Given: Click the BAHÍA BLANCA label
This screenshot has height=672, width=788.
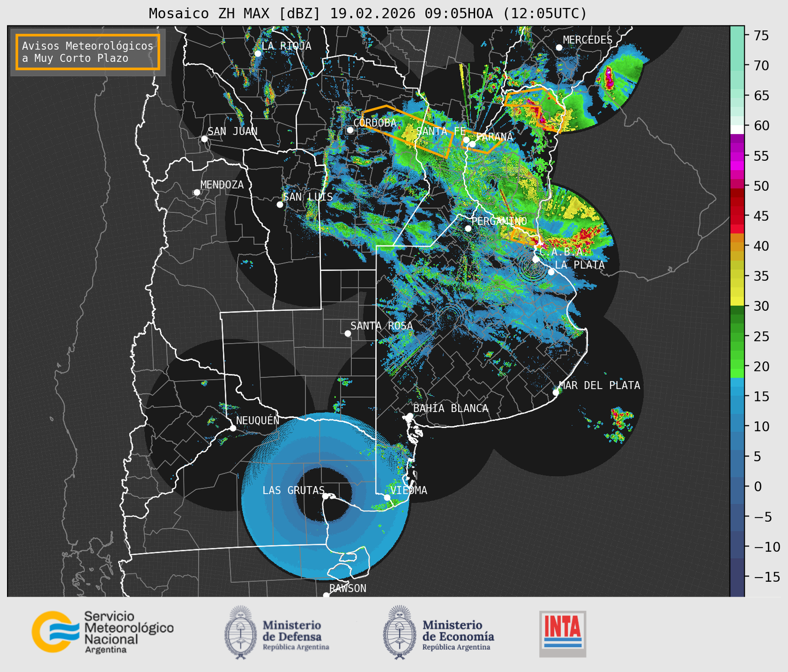Looking at the screenshot, I should (451, 408).
